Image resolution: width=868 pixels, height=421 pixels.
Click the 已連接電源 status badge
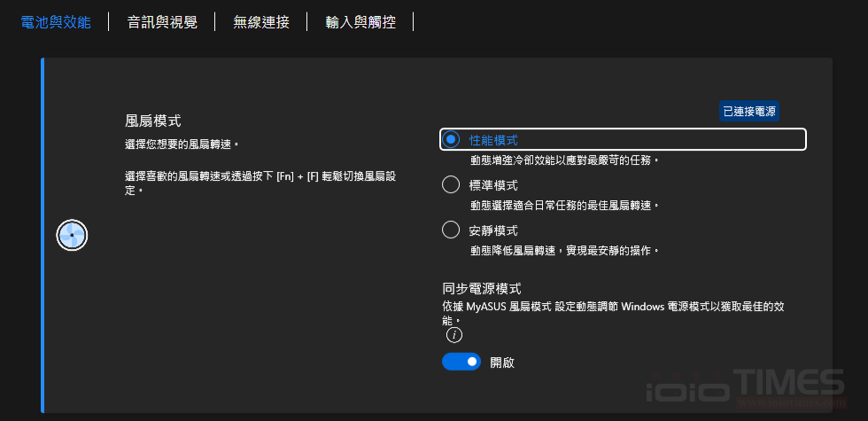click(749, 112)
